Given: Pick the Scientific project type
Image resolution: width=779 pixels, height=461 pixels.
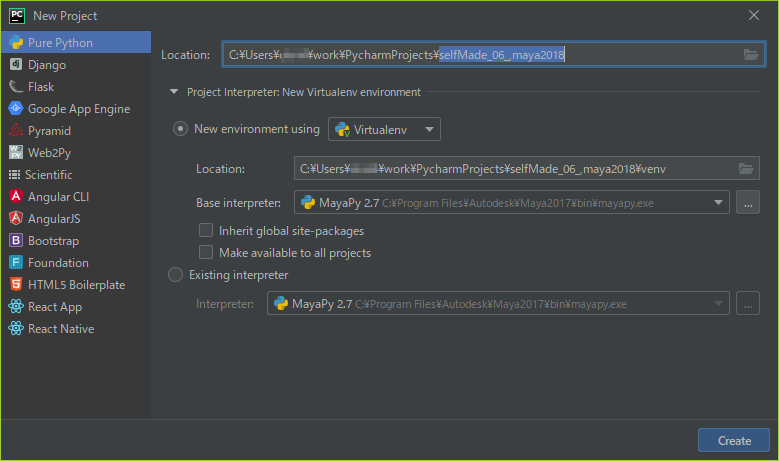Looking at the screenshot, I should pos(76,174).
